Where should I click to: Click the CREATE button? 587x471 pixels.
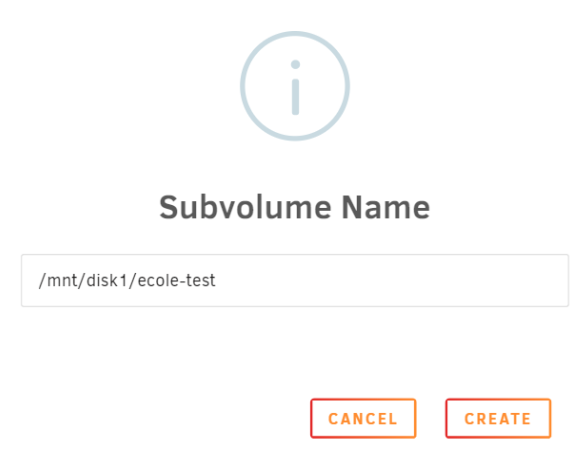[498, 418]
